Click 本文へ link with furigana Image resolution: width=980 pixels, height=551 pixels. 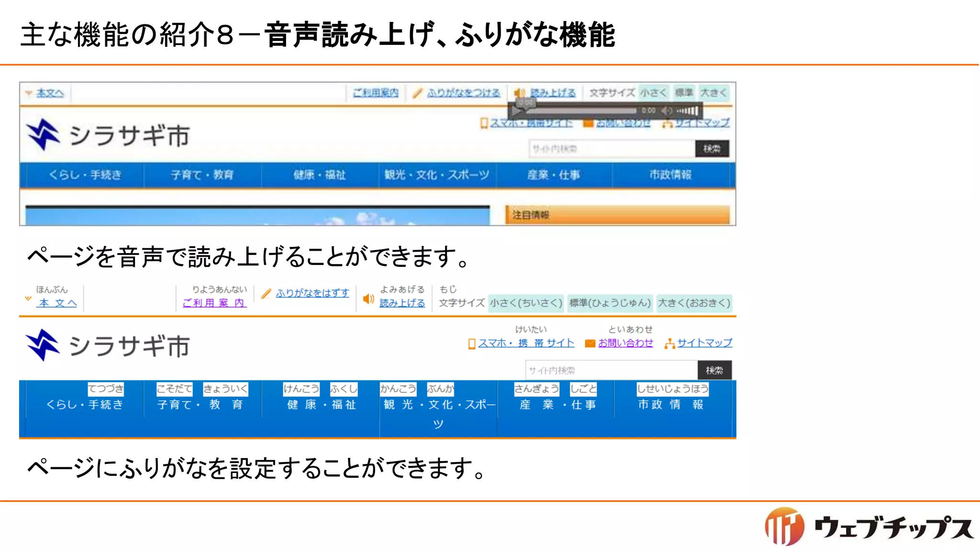click(x=57, y=302)
